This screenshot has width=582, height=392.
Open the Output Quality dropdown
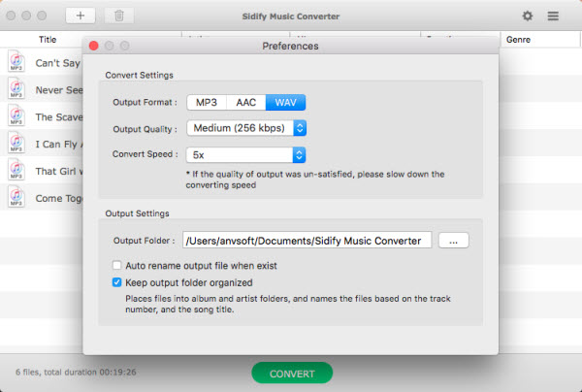click(x=246, y=128)
